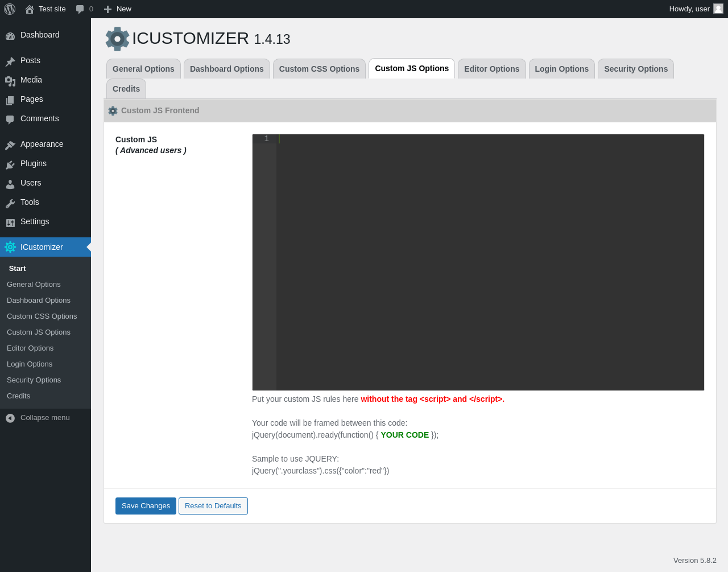Image resolution: width=728 pixels, height=572 pixels.
Task: Open Credits in sidebar submenu
Action: tap(19, 396)
